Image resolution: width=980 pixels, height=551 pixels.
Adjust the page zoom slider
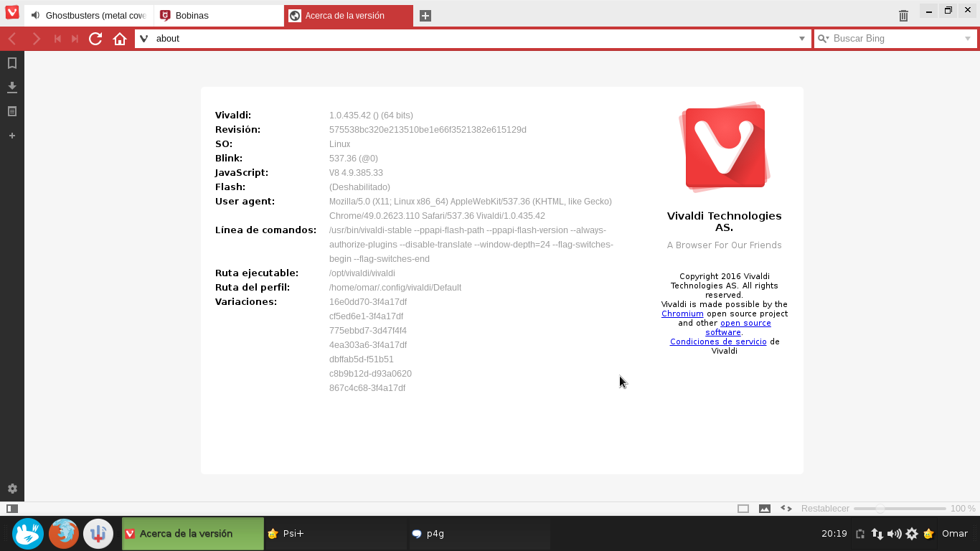click(x=900, y=509)
